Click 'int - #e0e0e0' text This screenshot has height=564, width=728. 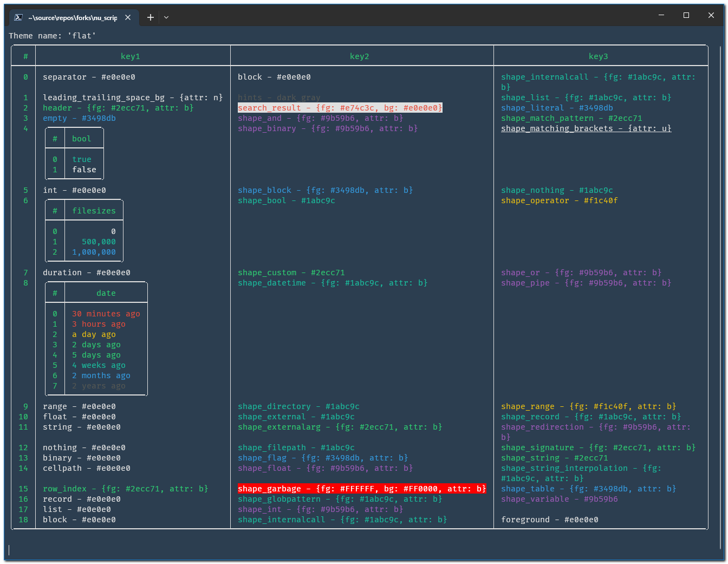point(75,190)
